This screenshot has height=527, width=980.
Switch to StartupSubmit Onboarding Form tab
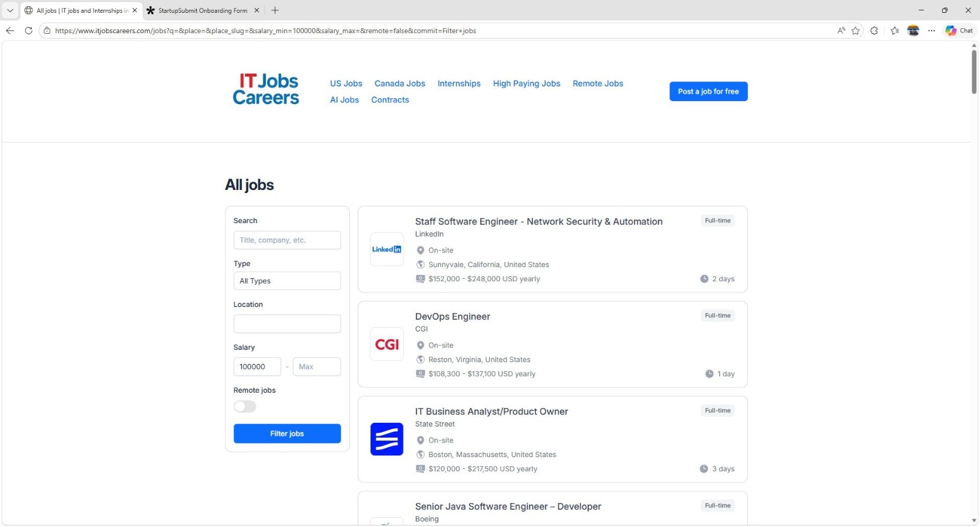(202, 10)
